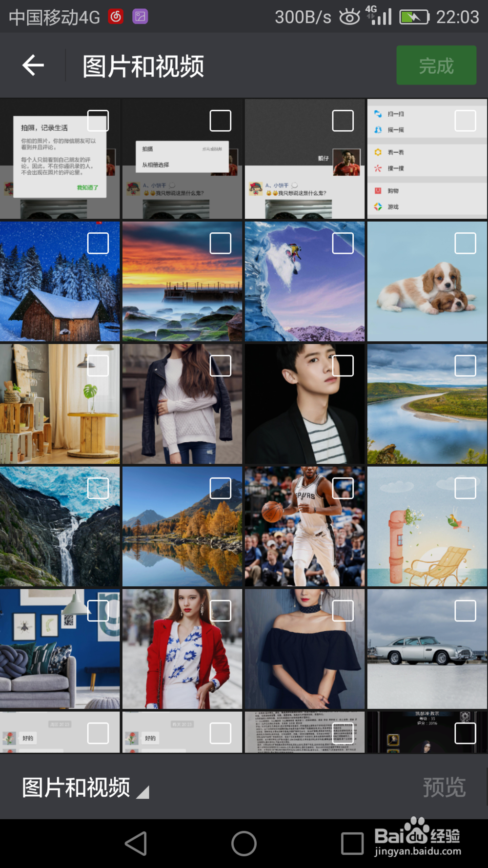The width and height of the screenshot is (488, 868).
Task: Select checkbox on blue wall sofa photo
Action: coord(98,611)
